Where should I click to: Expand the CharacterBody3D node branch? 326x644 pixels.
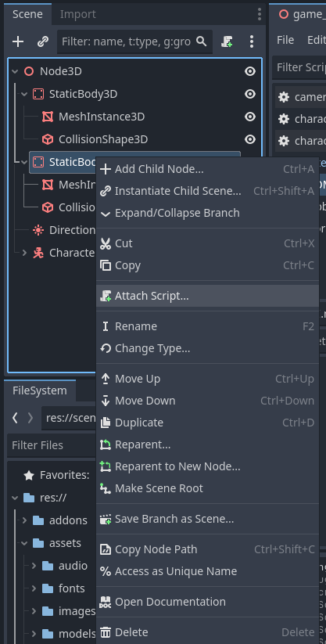(x=25, y=253)
